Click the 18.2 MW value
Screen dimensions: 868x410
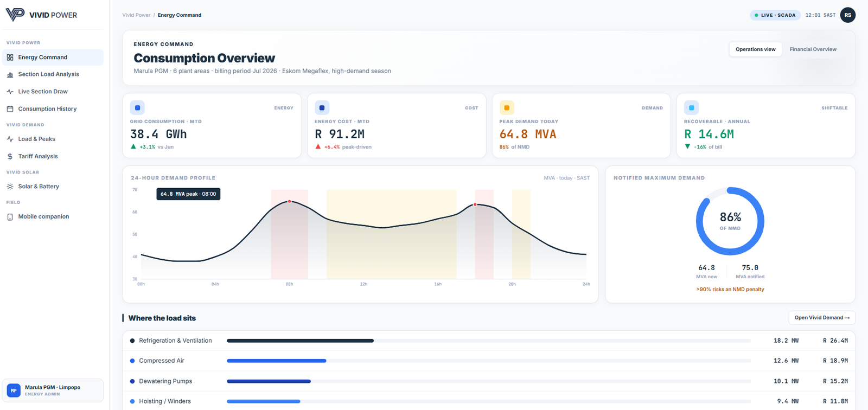(786, 341)
